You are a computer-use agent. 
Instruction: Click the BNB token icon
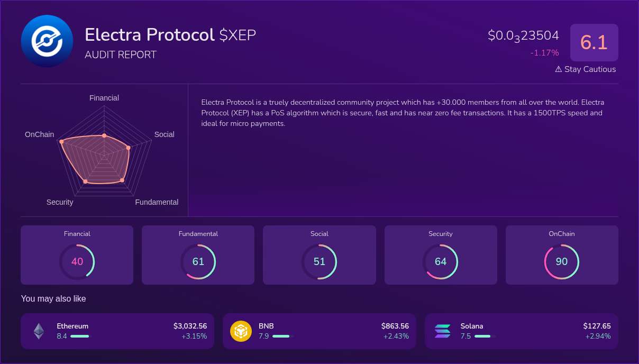click(241, 330)
